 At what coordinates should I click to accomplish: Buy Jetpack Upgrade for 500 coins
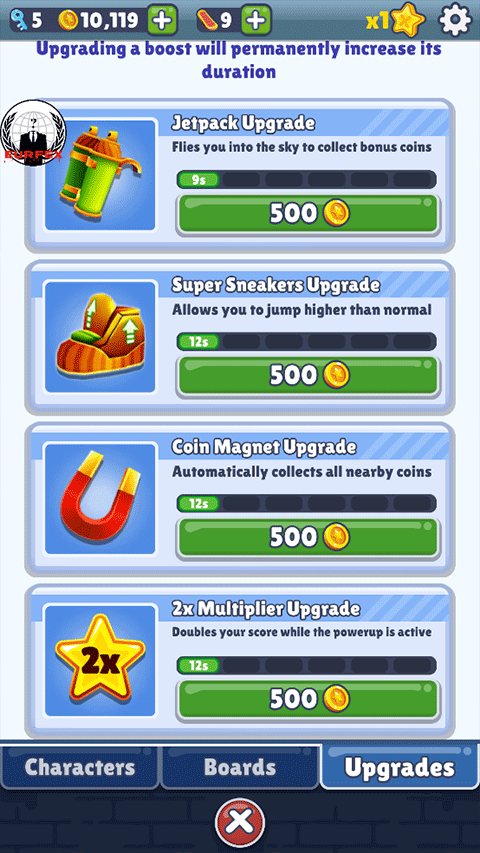308,214
